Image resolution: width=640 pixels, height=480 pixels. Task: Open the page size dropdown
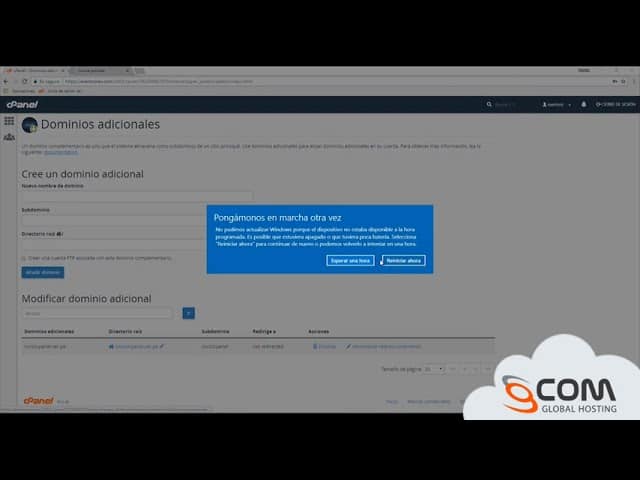(x=433, y=369)
